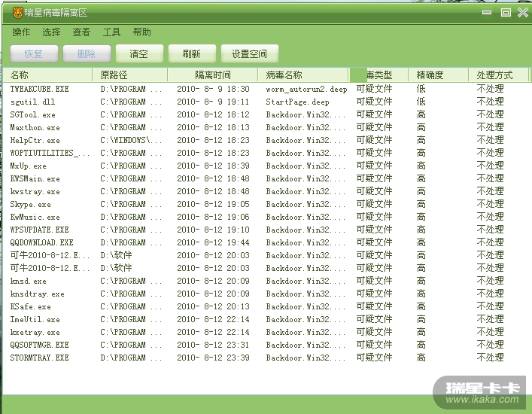Click the 可疑文件 cell in sgutil.dll row

[374, 102]
